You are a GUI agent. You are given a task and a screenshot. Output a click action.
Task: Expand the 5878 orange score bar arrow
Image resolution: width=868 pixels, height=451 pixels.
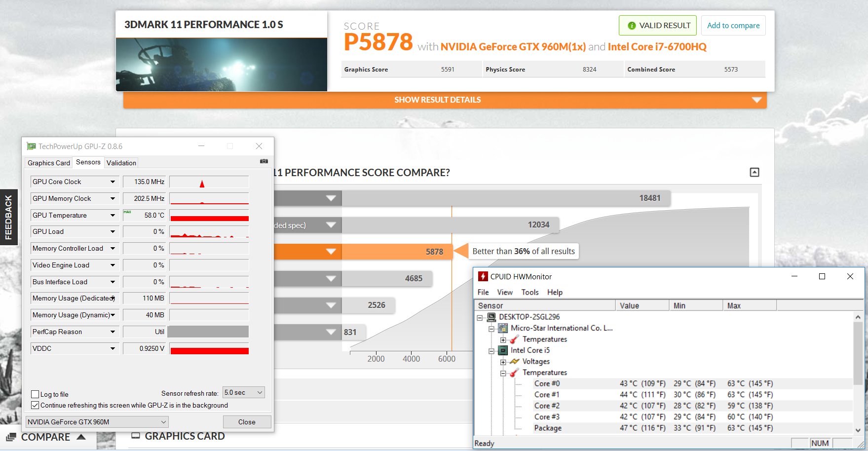pyautogui.click(x=331, y=252)
